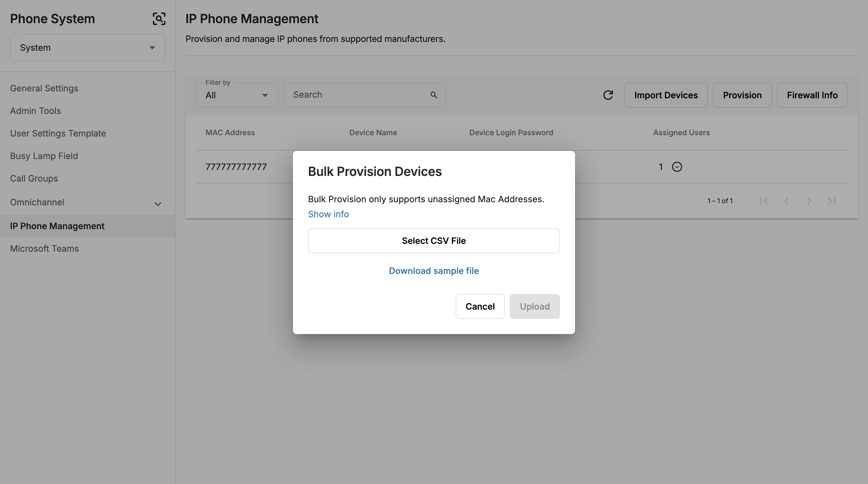Go to first page of pagination
The height and width of the screenshot is (484, 868).
click(764, 201)
